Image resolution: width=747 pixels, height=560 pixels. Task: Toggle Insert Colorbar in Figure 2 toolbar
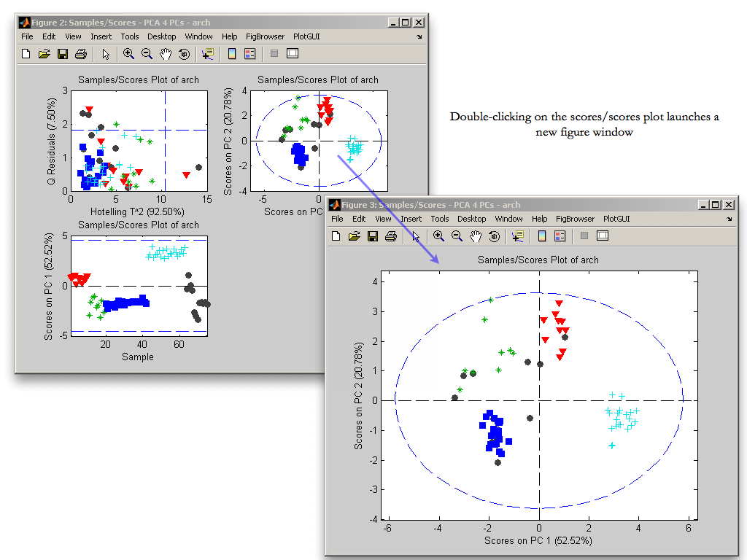232,53
